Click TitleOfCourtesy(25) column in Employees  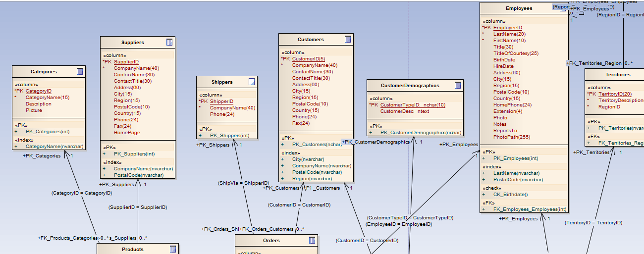tap(516, 53)
